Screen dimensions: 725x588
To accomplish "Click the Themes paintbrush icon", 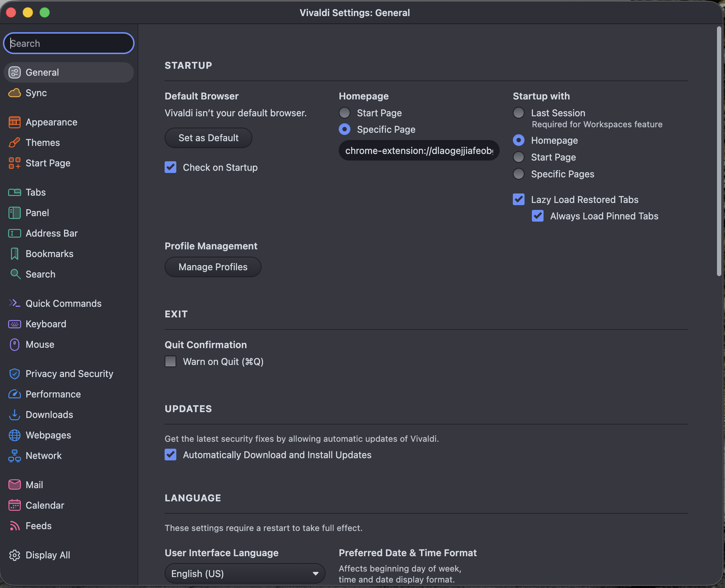I will coord(14,143).
